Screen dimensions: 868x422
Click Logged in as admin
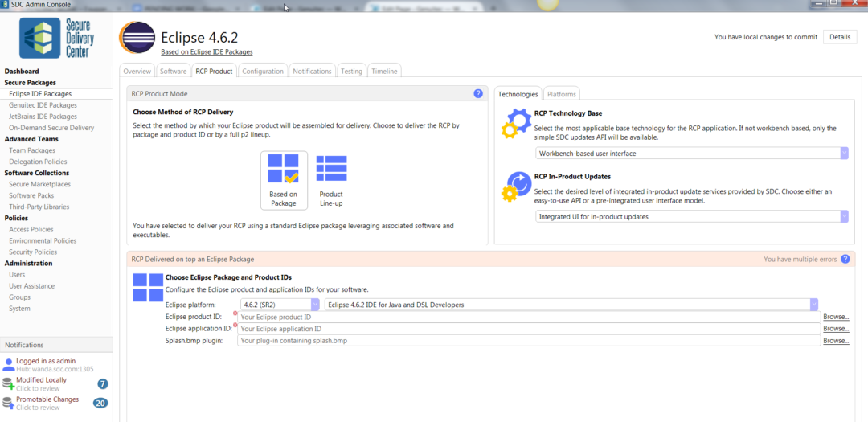coord(46,361)
